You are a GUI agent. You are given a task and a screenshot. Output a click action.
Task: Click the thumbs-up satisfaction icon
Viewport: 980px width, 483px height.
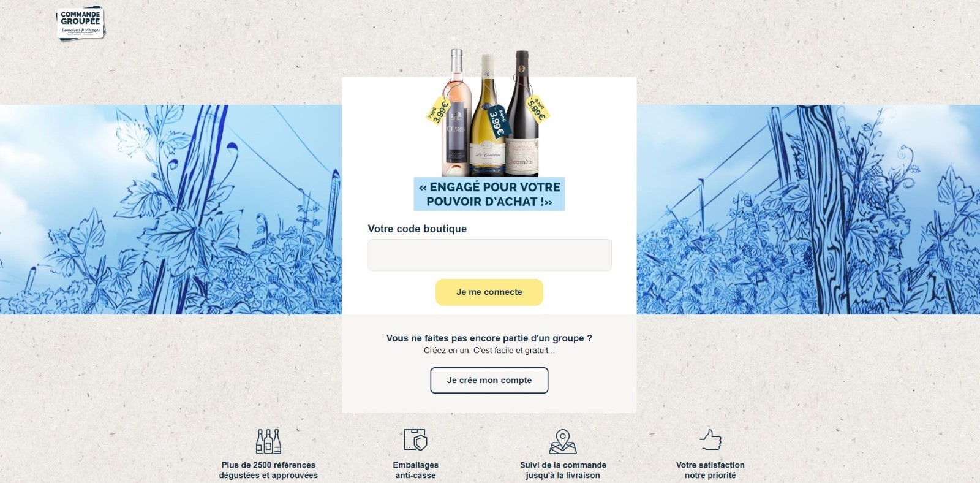click(710, 439)
